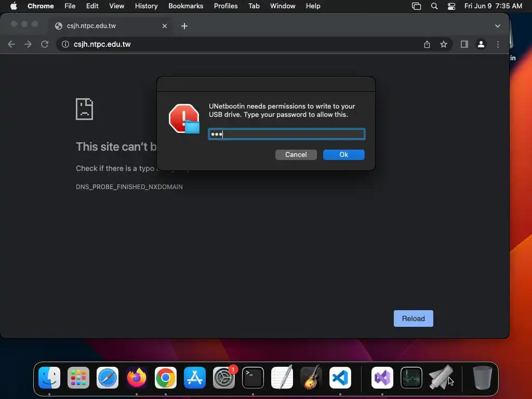Click Ok in the UNetbootin password dialog
Screen dimensions: 532x399
(x=344, y=155)
